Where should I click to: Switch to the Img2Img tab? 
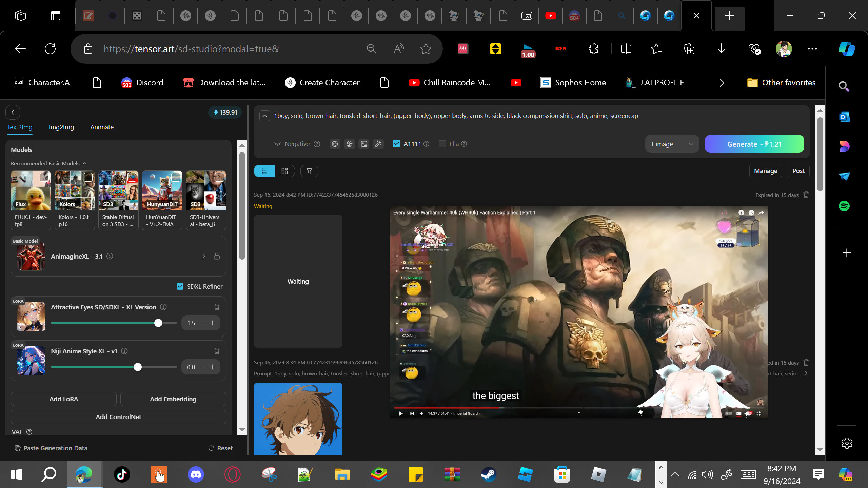[x=61, y=127]
